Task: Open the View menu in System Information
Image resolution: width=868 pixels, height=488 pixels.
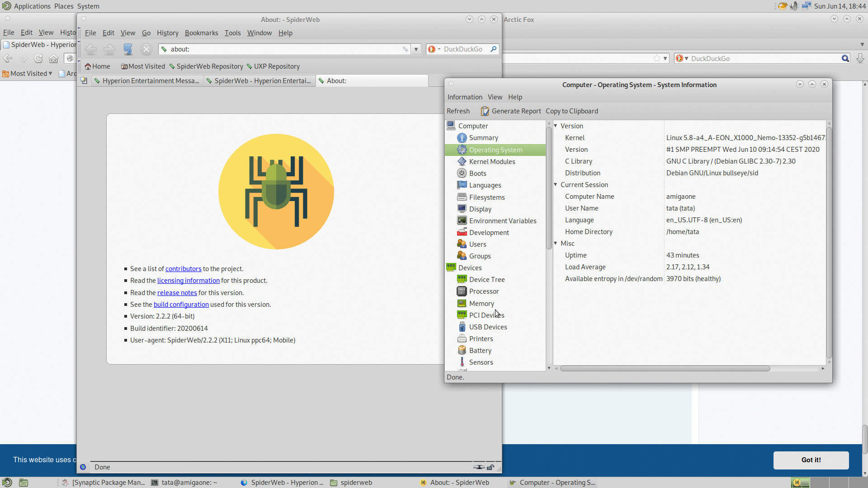Action: click(x=495, y=97)
